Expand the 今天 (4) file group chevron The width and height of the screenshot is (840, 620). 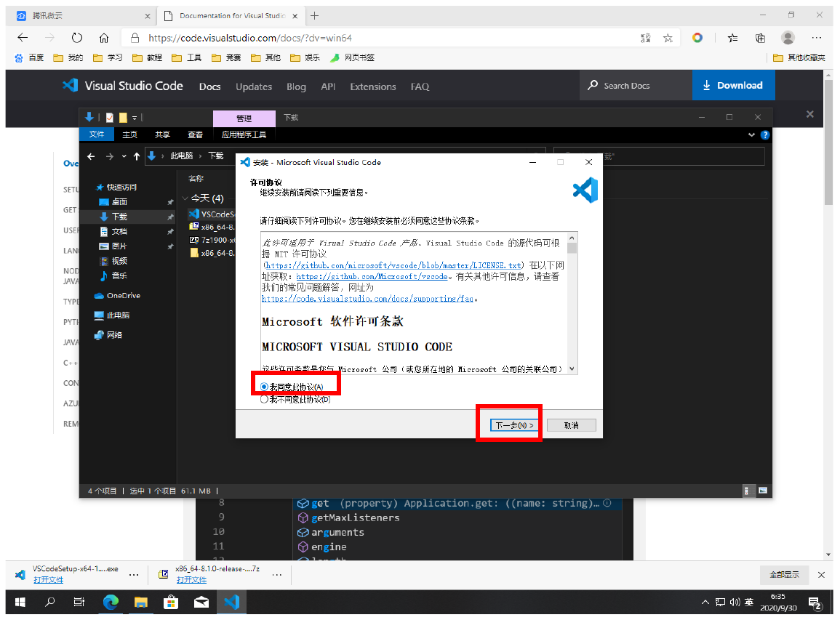185,198
